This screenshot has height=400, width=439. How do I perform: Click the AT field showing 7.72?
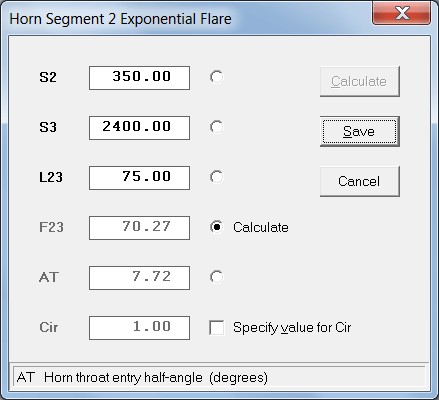pyautogui.click(x=139, y=278)
